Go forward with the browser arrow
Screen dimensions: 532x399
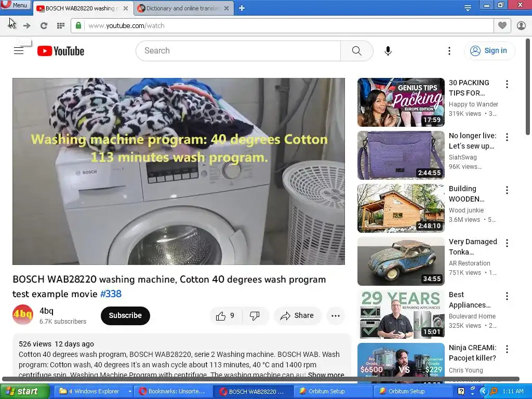pos(27,26)
